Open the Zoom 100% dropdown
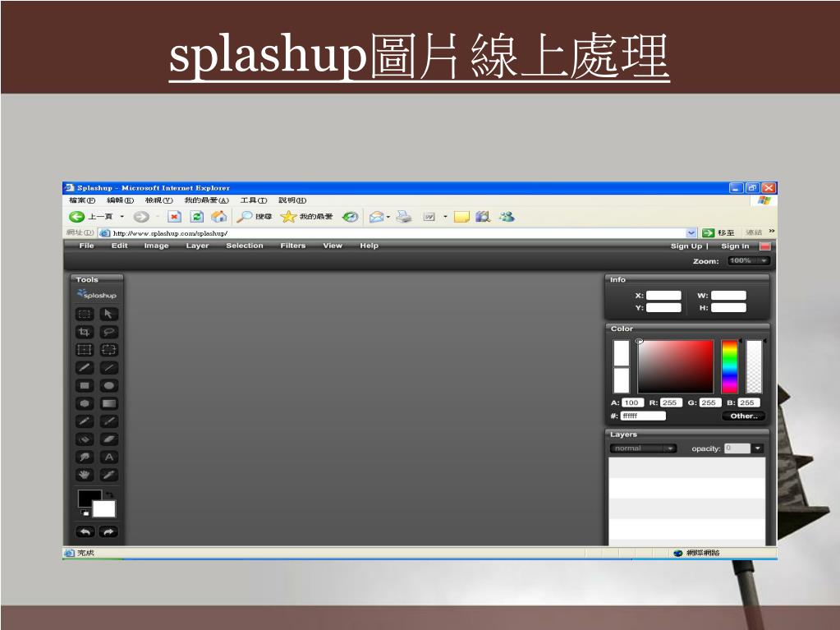Viewport: 840px width, 630px height. (x=749, y=261)
